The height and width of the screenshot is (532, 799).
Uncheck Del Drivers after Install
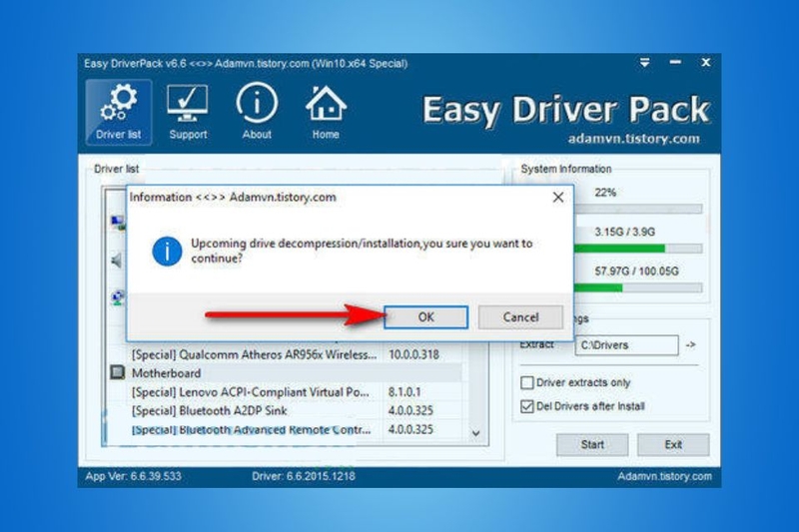click(527, 406)
